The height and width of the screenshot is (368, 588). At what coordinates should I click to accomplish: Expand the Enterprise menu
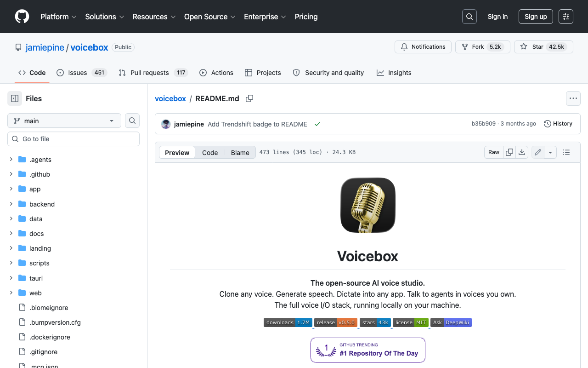(x=265, y=17)
